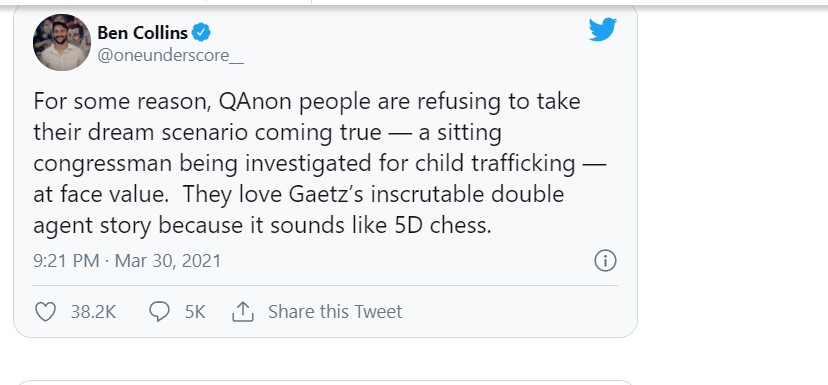Click the blue verified badge
Screen dimensions: 828x385
click(x=201, y=33)
